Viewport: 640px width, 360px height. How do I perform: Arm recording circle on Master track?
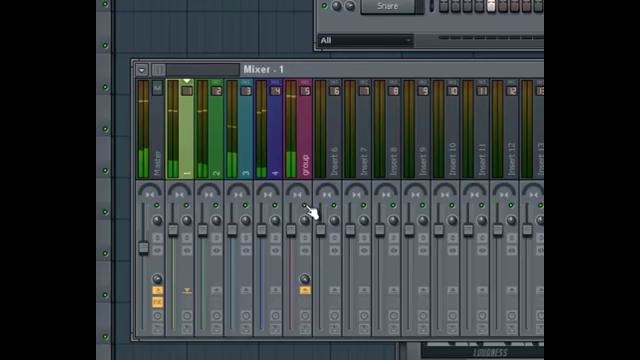click(x=158, y=316)
